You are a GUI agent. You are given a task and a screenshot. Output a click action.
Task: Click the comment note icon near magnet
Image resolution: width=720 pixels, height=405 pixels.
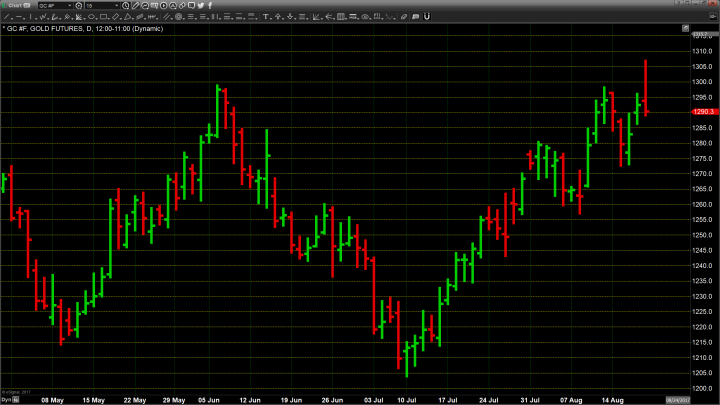point(415,16)
